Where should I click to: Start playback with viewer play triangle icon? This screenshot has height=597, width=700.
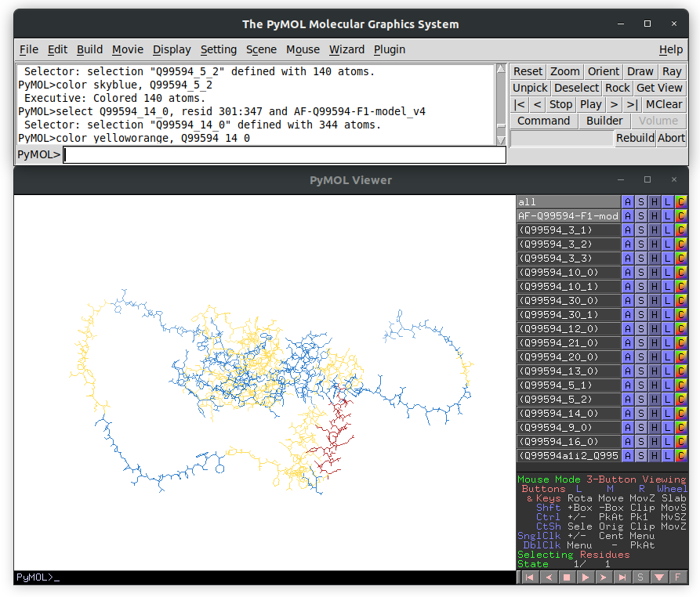586,577
